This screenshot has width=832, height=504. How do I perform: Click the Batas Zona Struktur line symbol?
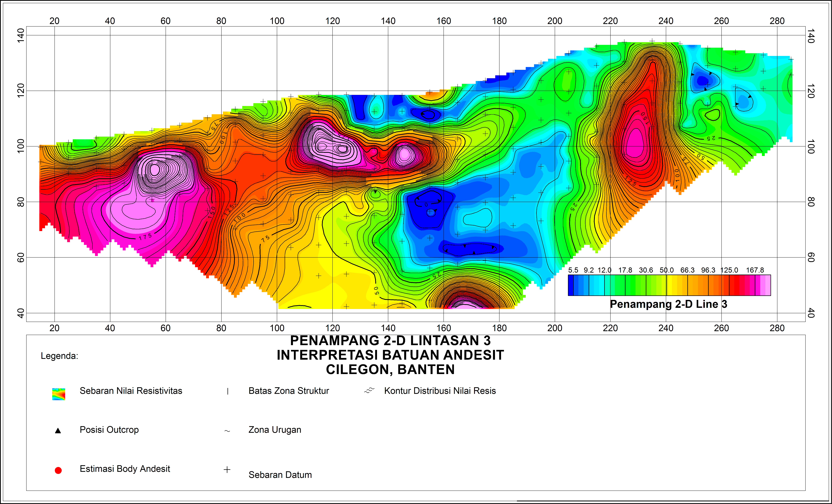pos(228,391)
